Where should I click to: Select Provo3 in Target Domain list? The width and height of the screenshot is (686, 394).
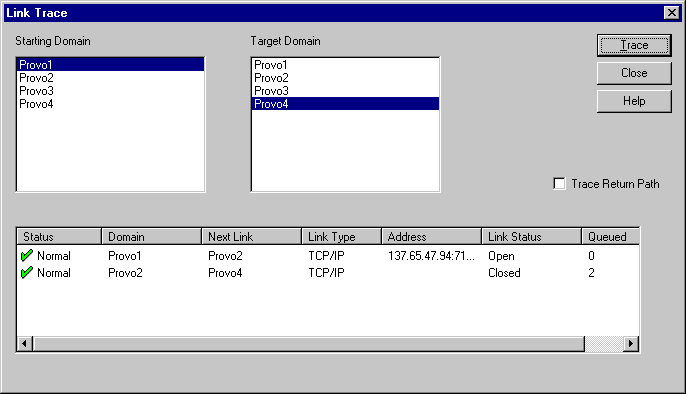(x=345, y=91)
